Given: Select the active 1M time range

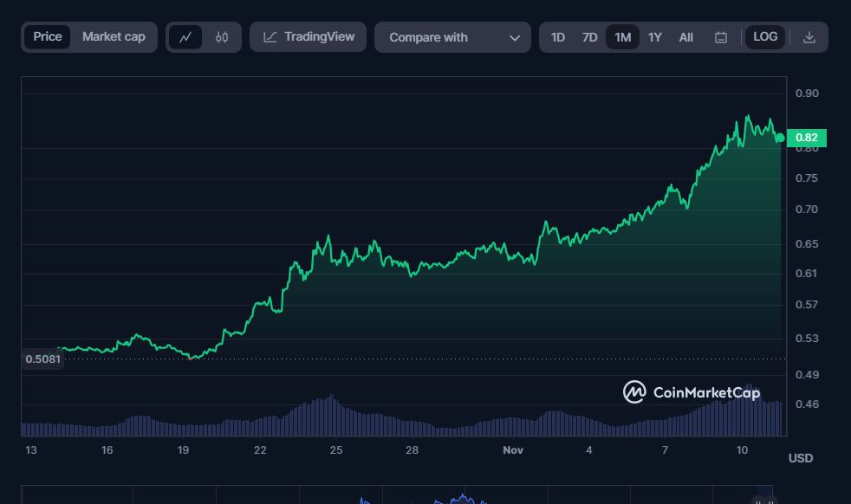Looking at the screenshot, I should [x=622, y=37].
